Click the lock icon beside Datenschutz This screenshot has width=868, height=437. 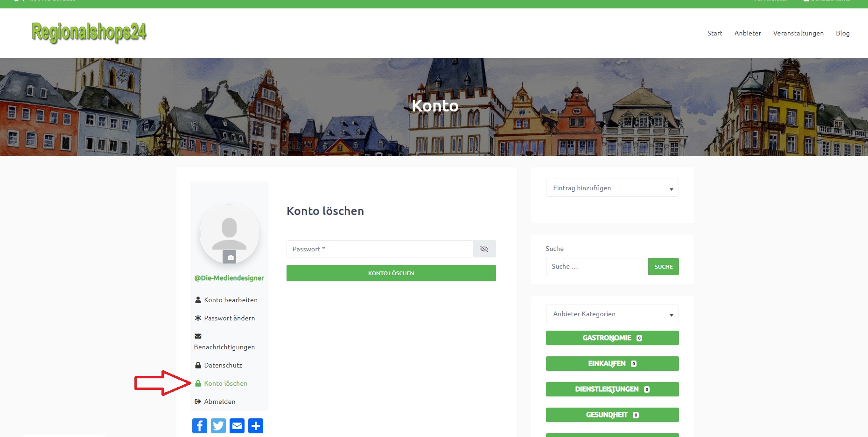(198, 365)
